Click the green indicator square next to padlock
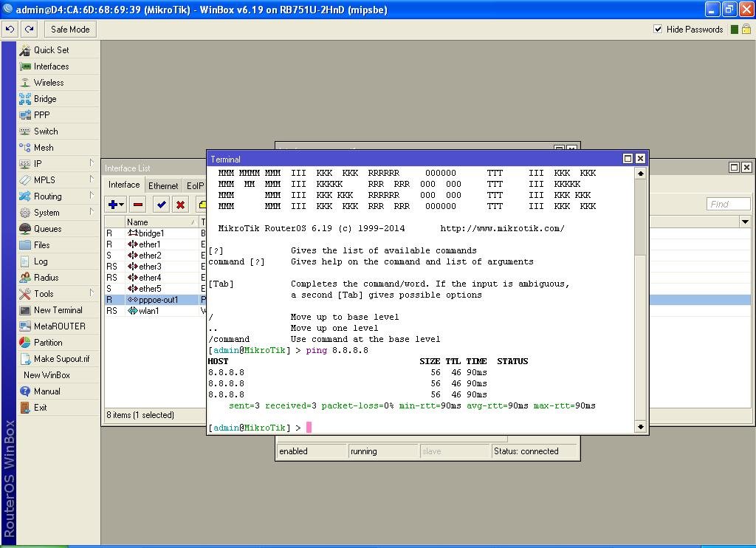The width and height of the screenshot is (756, 548). 735,30
